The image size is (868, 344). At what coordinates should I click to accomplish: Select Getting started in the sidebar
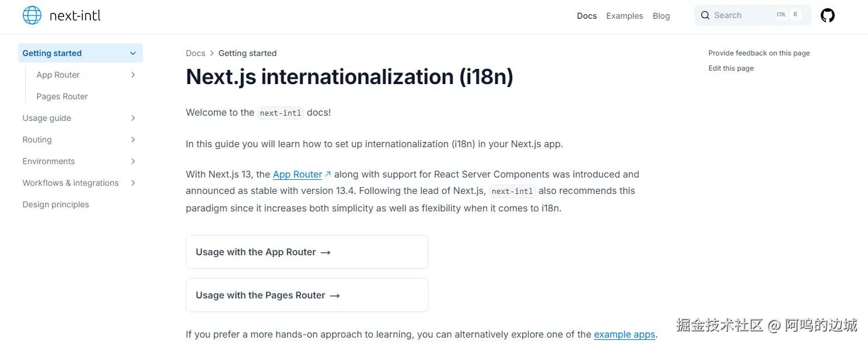(80, 53)
